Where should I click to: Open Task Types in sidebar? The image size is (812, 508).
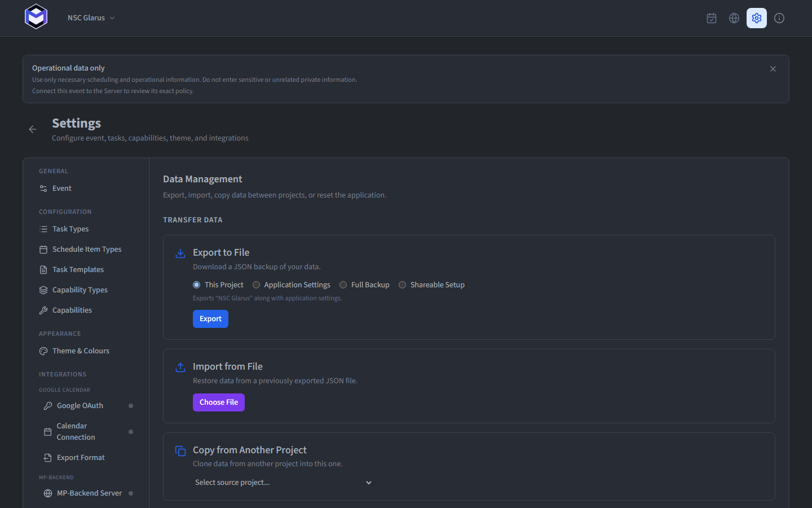86,229
